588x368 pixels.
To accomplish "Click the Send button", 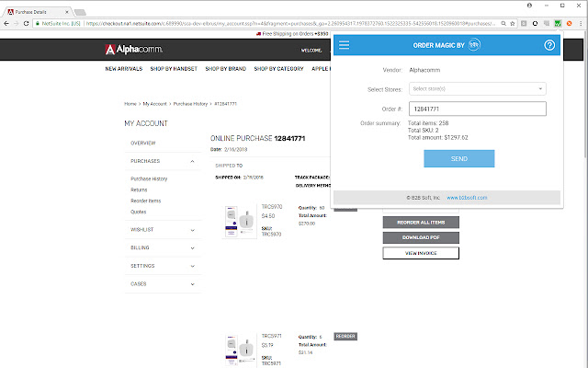I will 459,158.
